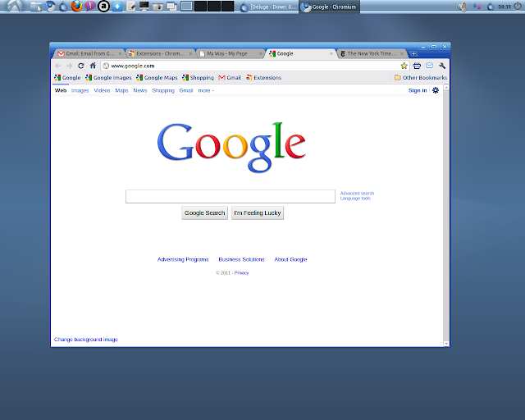Click the printer extension icon
The image size is (525, 420).
(x=417, y=66)
